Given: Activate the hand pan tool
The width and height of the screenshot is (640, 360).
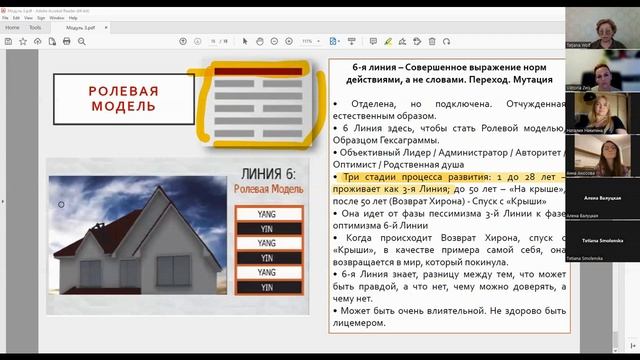Looking at the screenshot, I should click(x=260, y=41).
